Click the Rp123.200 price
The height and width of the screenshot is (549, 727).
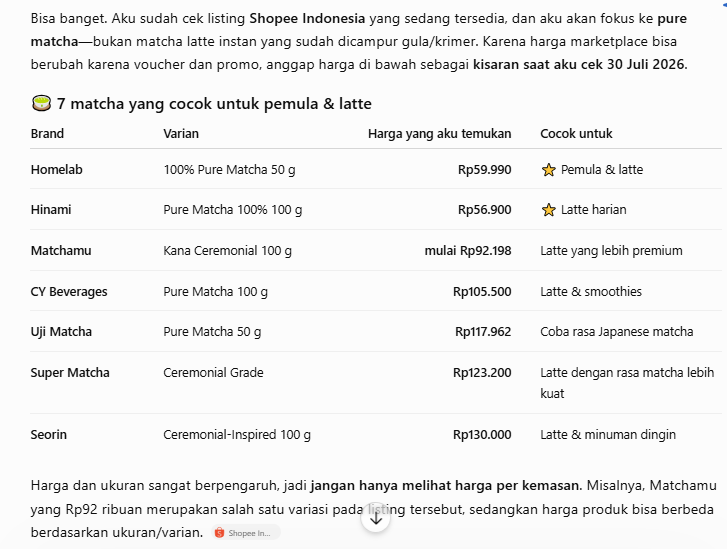(482, 372)
